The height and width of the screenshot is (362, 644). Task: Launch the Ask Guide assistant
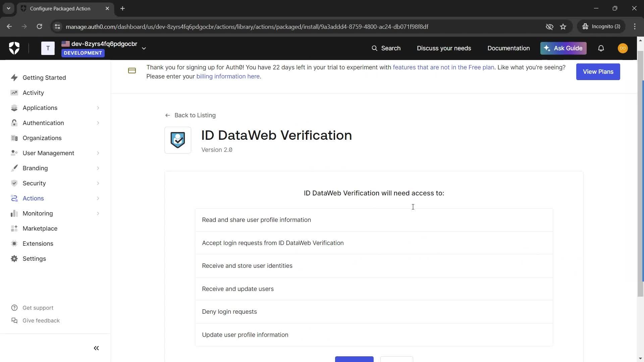point(563,48)
